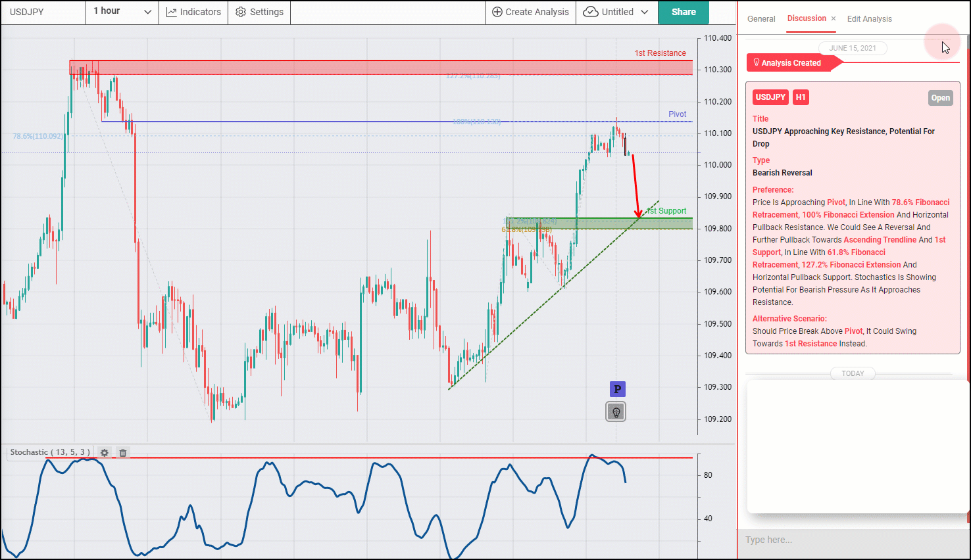Click the JUNE 15, 2021 date separator

[x=853, y=48]
